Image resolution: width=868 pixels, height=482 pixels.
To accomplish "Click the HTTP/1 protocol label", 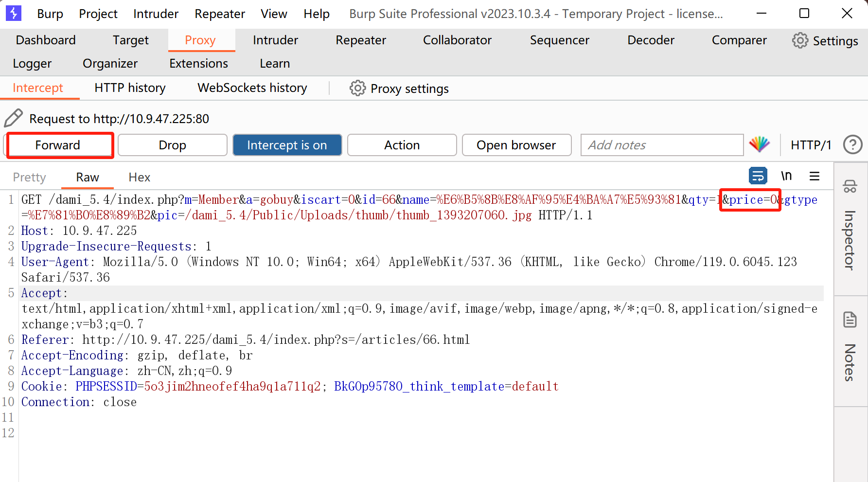I will [811, 145].
